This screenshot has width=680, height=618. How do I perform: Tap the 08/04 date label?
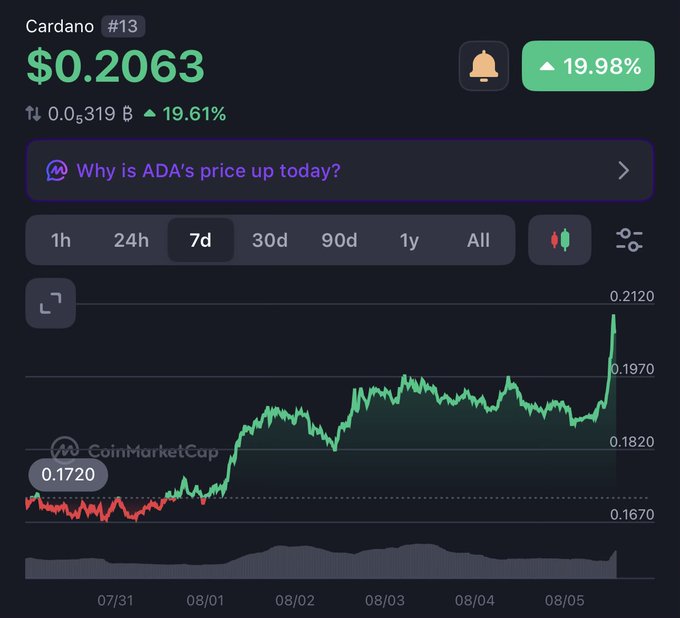click(x=474, y=601)
